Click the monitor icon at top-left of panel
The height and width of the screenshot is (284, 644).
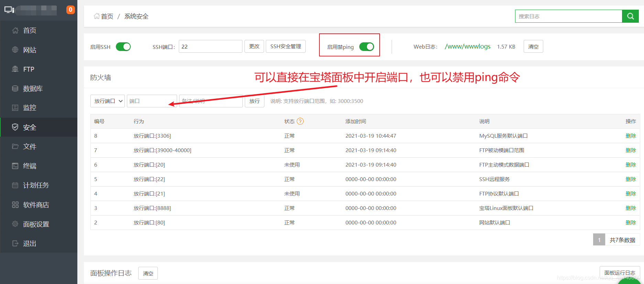pyautogui.click(x=9, y=10)
